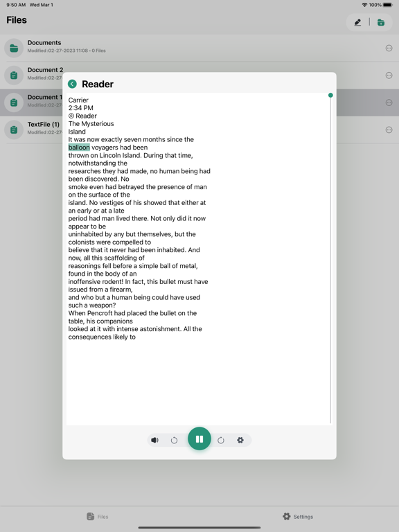The width and height of the screenshot is (399, 532).
Task: Select the TextFile (1) file icon
Action: 14,130
